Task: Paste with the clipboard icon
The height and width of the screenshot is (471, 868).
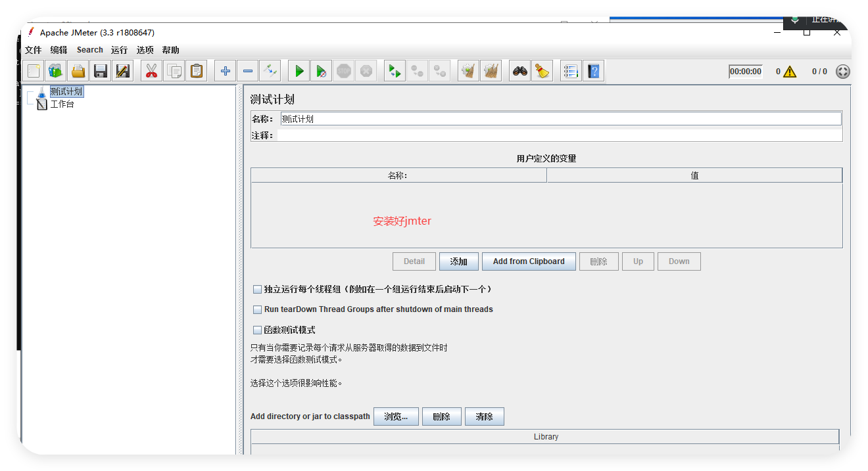Action: (197, 71)
